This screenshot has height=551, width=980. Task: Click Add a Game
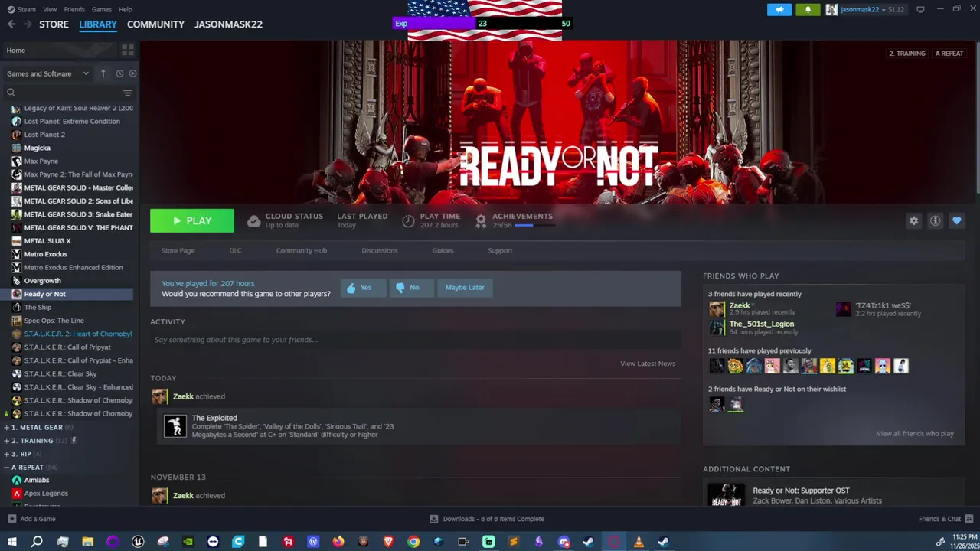click(x=31, y=519)
